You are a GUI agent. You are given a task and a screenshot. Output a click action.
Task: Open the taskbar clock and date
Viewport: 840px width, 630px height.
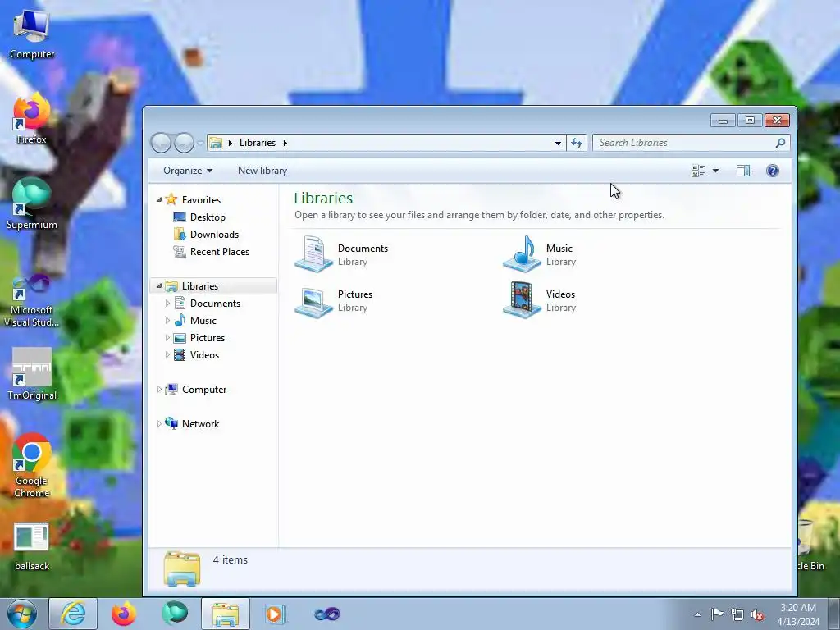click(797, 614)
